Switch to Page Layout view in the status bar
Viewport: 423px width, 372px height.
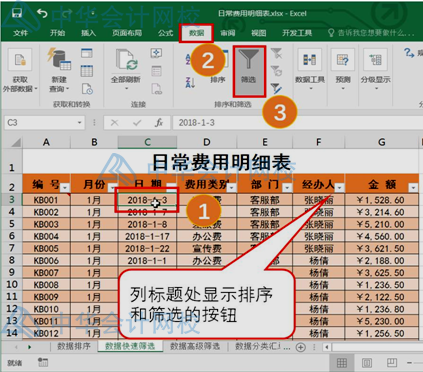(x=367, y=363)
